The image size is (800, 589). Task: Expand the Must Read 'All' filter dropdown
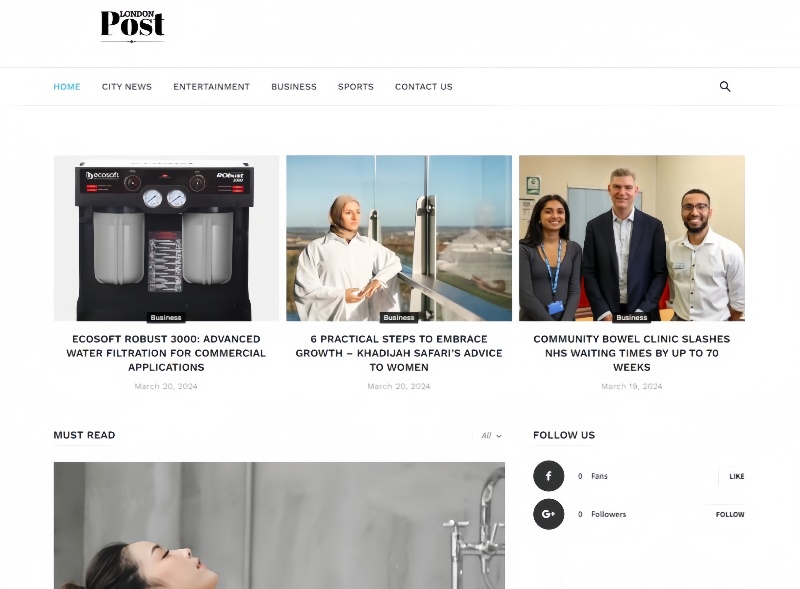pos(491,436)
